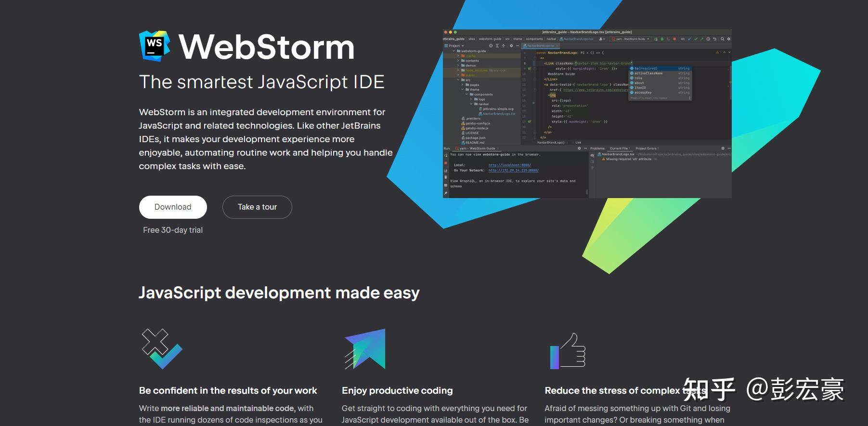Expand the pages folder arrow in tree
The image size is (868, 426).
tap(462, 85)
